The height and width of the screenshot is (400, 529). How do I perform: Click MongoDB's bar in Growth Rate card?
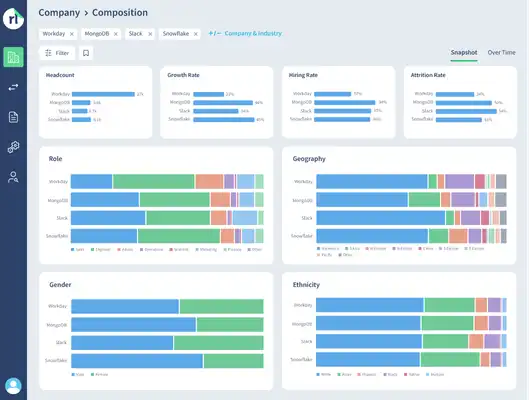click(x=223, y=103)
